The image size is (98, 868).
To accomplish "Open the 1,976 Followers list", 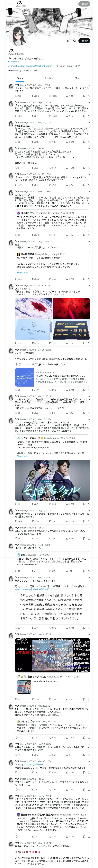I will click(x=31, y=70).
